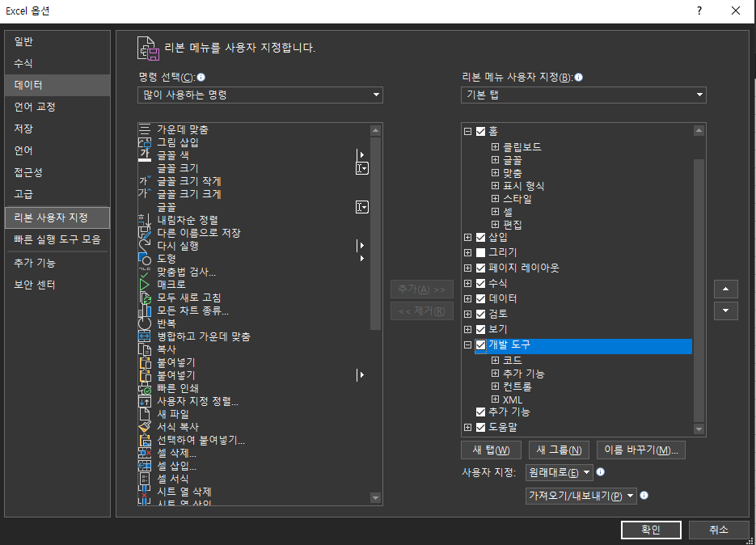Click the 셀 서식 icon

145,479
